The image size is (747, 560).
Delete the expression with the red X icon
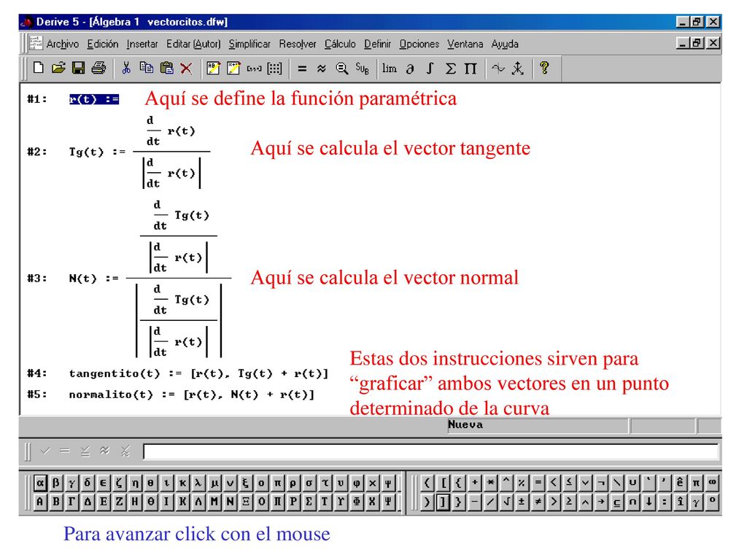coord(186,68)
